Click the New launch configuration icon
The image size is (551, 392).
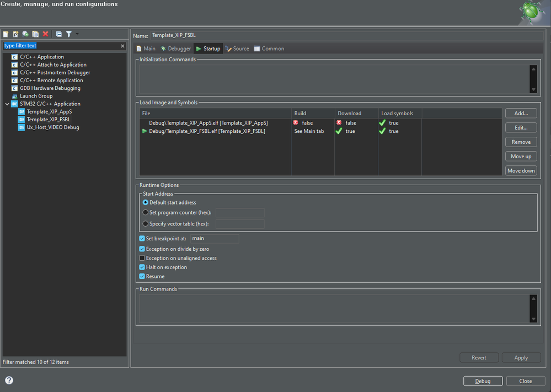point(6,34)
